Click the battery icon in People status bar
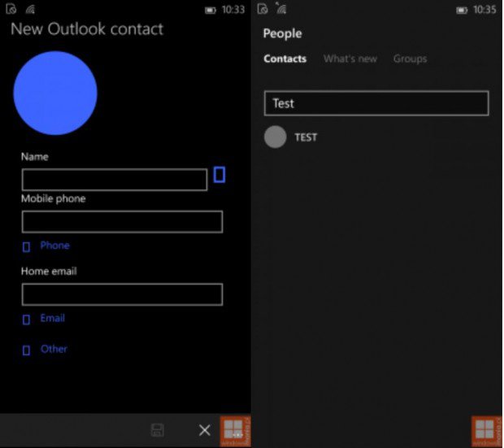The image size is (504, 448). [x=462, y=11]
